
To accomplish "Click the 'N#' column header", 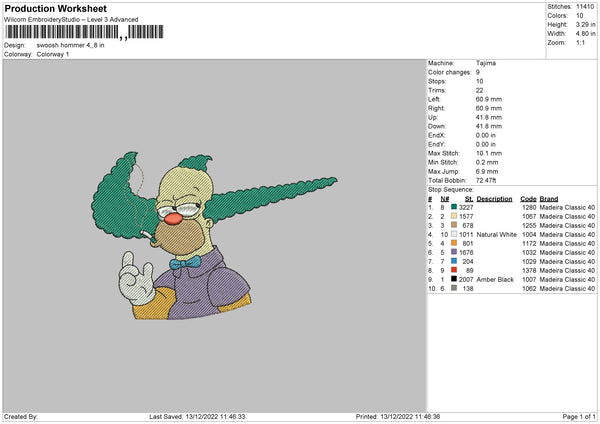I will (445, 199).
